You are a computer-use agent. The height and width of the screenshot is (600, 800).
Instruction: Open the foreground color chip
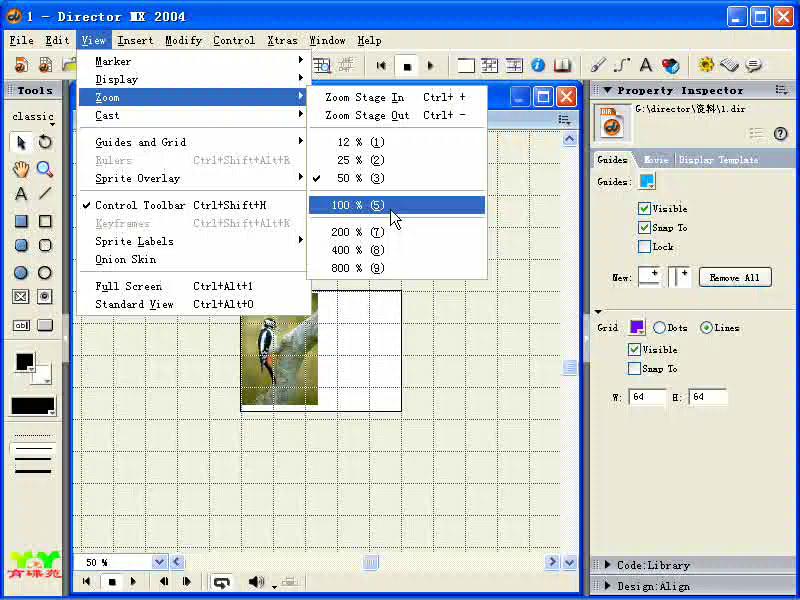(24, 362)
